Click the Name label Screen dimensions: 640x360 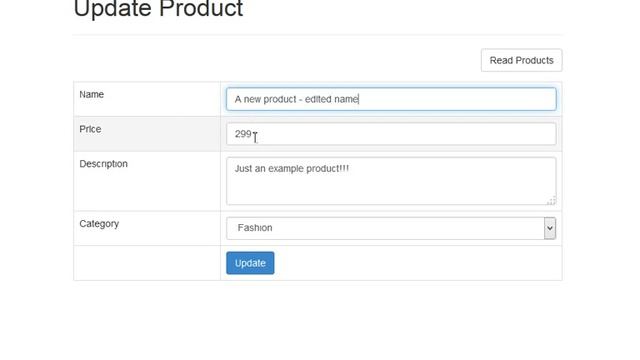91,95
